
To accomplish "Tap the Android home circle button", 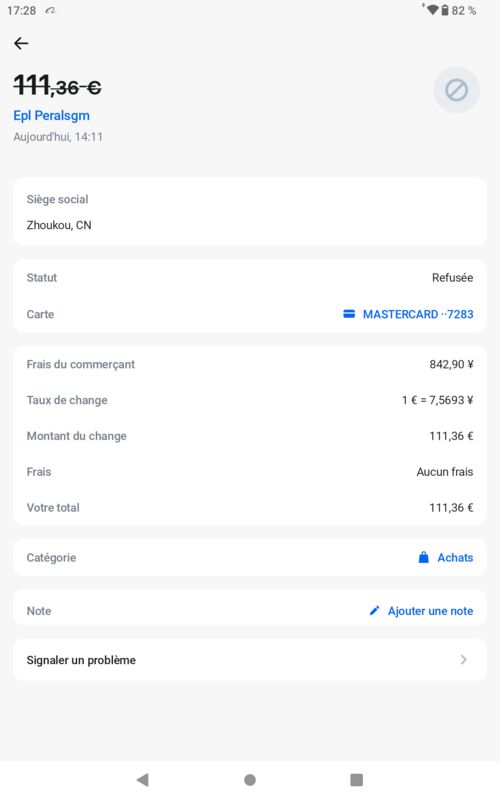I will (x=250, y=780).
